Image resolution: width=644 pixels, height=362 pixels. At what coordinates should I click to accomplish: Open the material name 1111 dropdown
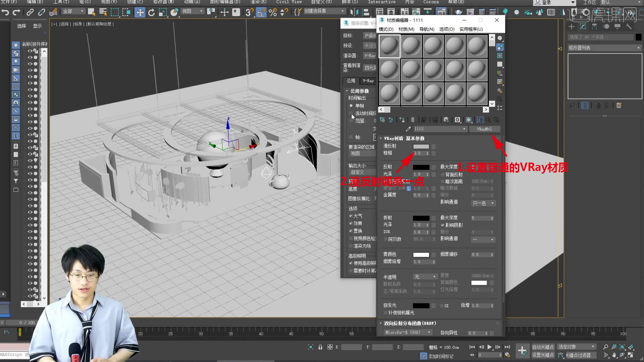pyautogui.click(x=464, y=129)
